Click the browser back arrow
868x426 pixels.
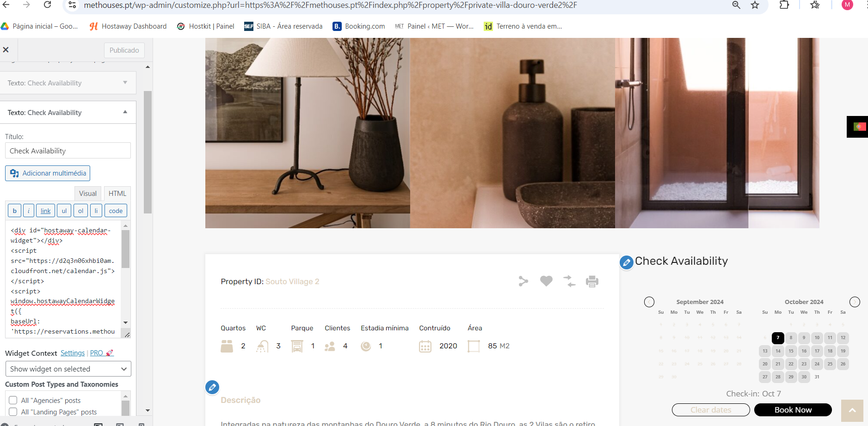coord(6,5)
